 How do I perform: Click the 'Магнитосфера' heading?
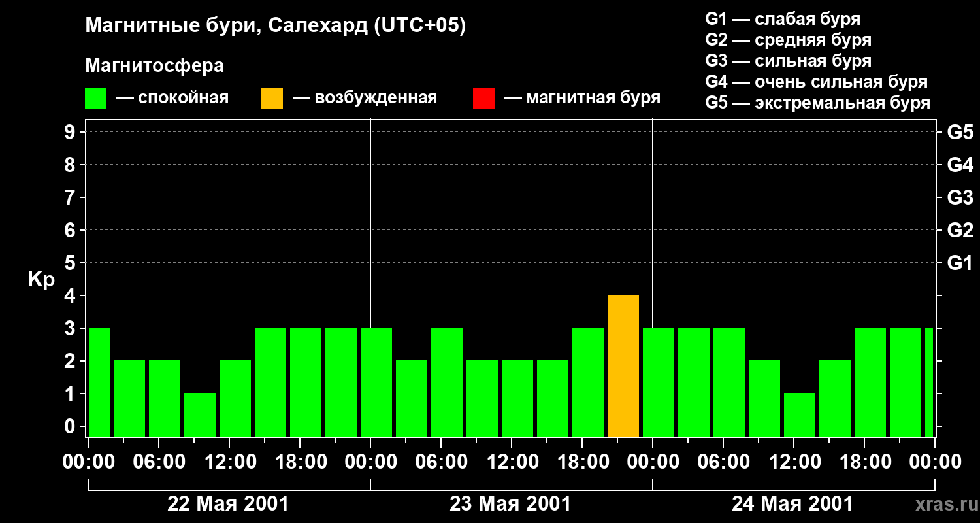coord(154,66)
